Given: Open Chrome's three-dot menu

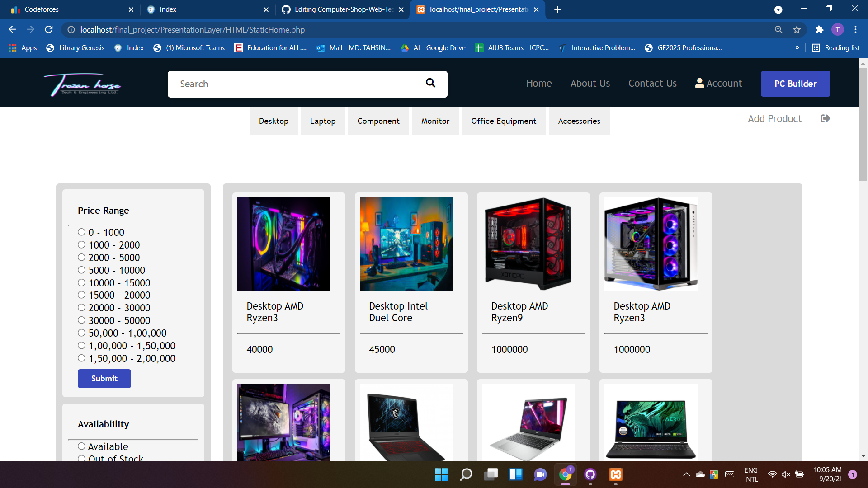Looking at the screenshot, I should [855, 29].
